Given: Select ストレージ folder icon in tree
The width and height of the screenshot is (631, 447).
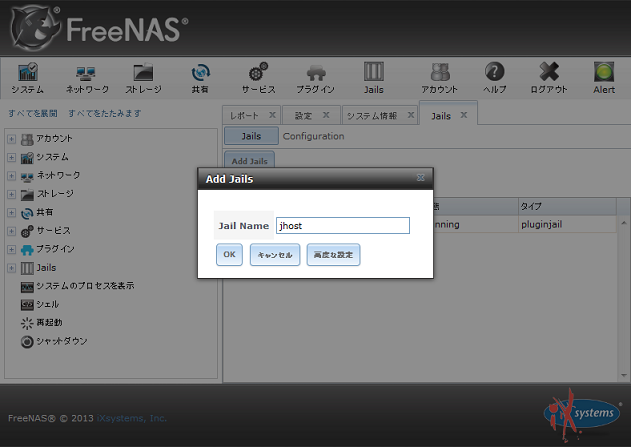Looking at the screenshot, I should [27, 195].
